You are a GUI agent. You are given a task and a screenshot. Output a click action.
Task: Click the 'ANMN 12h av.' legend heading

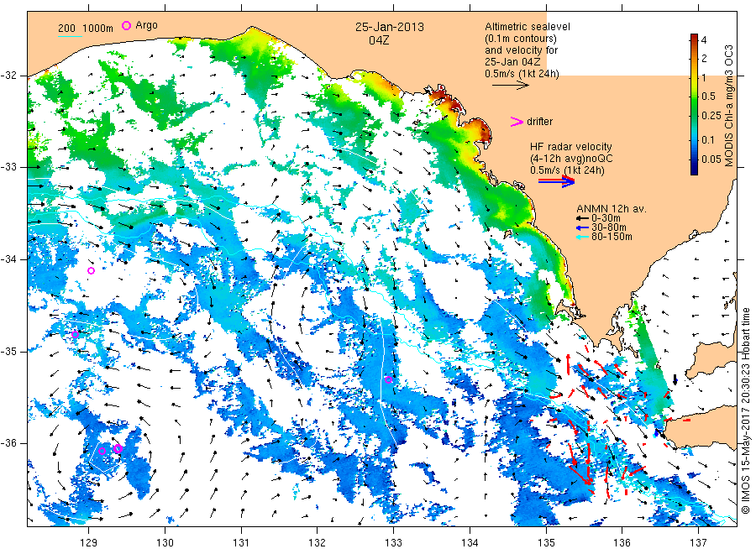pyautogui.click(x=612, y=209)
